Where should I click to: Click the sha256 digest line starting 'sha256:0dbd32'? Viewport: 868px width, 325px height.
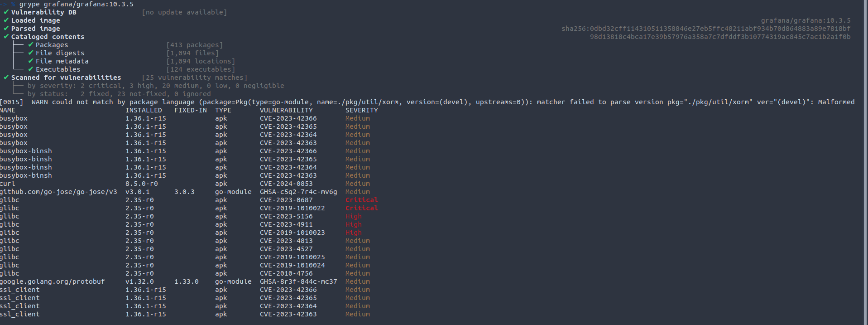pyautogui.click(x=706, y=29)
